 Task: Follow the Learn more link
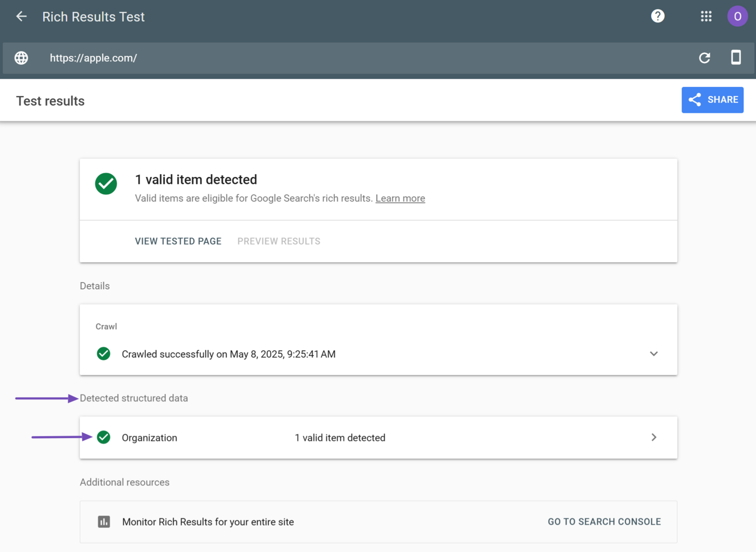[400, 199]
